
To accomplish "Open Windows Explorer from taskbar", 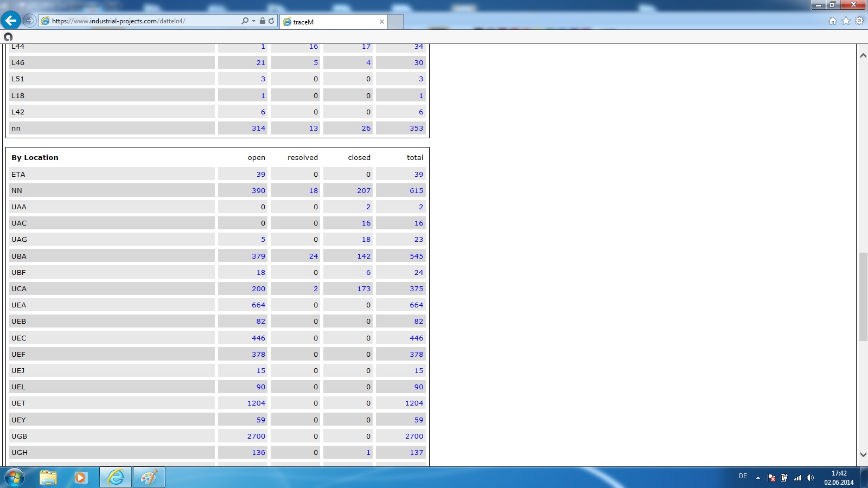I will (48, 478).
